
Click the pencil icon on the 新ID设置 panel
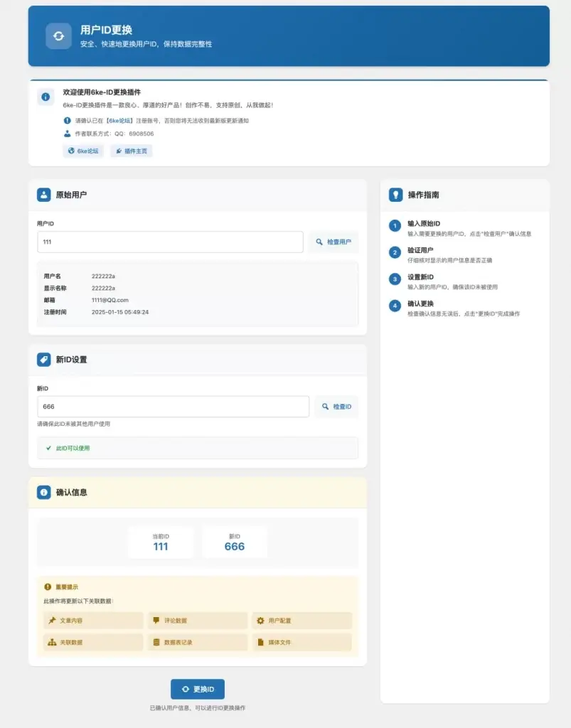(44, 359)
